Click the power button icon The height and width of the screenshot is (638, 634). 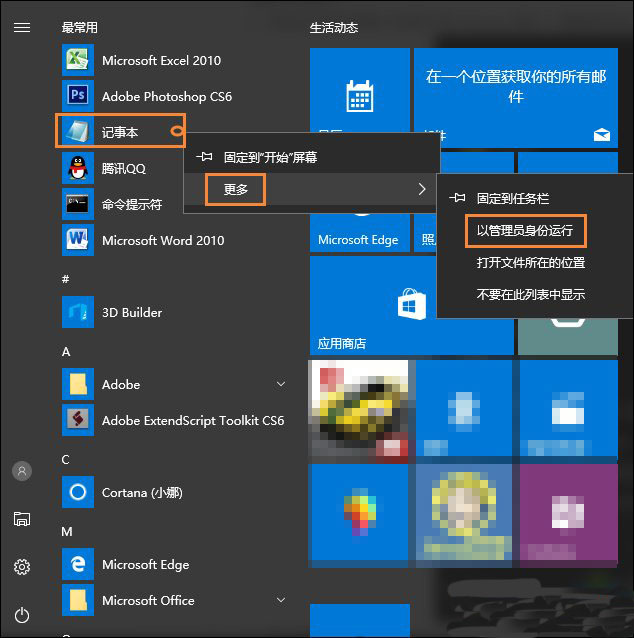[x=22, y=616]
